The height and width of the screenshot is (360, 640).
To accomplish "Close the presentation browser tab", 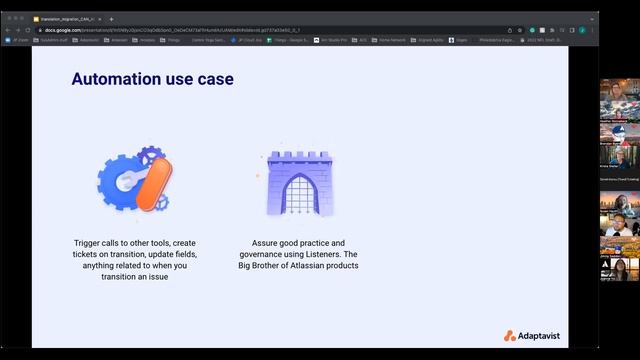I will pyautogui.click(x=100, y=19).
